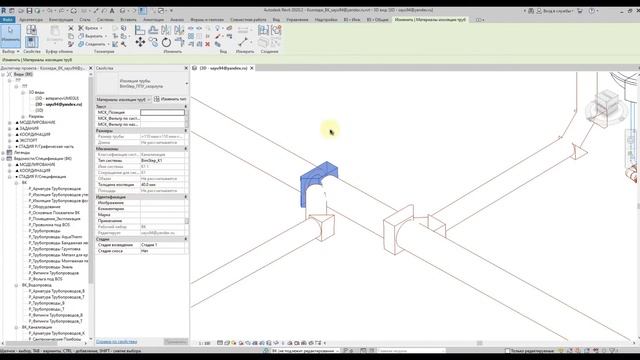Viewport: 640px width, 360px height.
Task: Click the Copy tool beside Move
Action: (153, 42)
